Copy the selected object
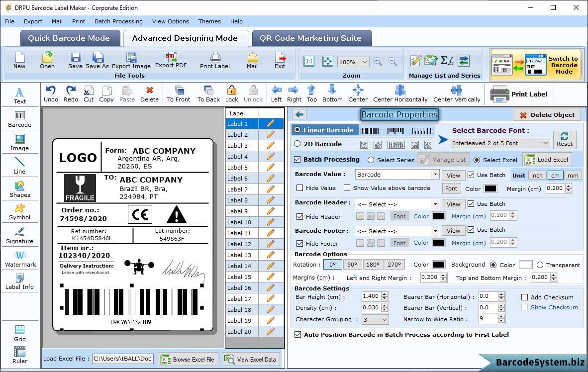Screen dimensions: 588x372 click(x=106, y=94)
